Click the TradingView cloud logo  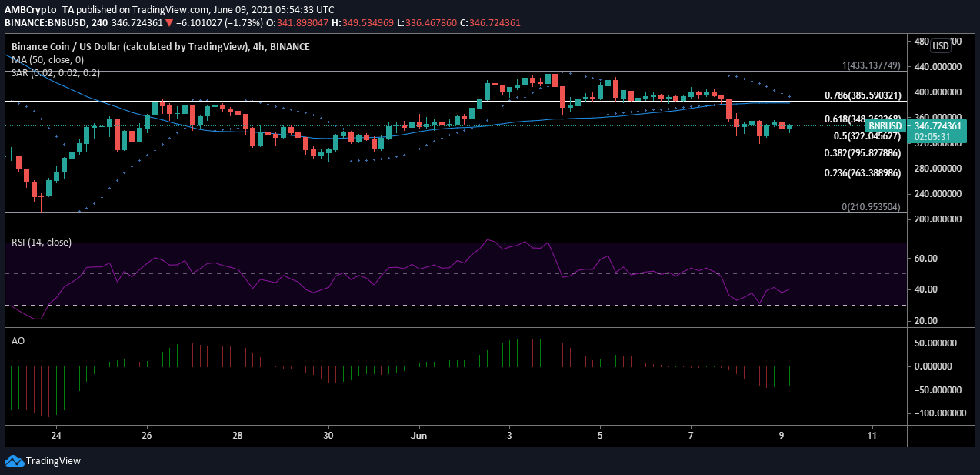tap(15, 462)
